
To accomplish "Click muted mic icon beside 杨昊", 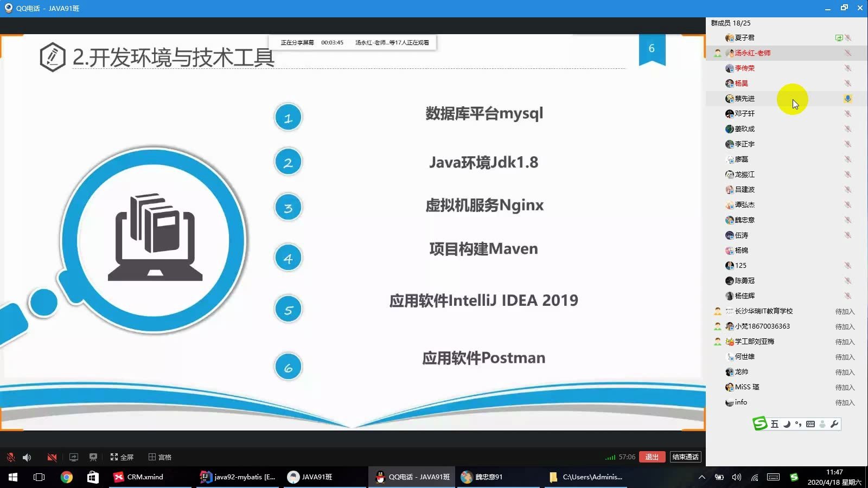I will [x=848, y=84].
